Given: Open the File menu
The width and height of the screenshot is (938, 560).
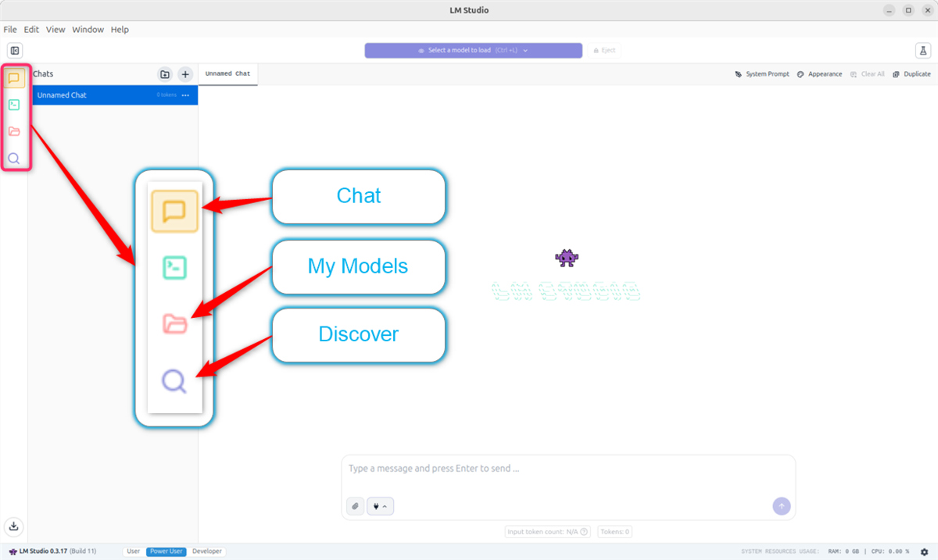Looking at the screenshot, I should 10,30.
